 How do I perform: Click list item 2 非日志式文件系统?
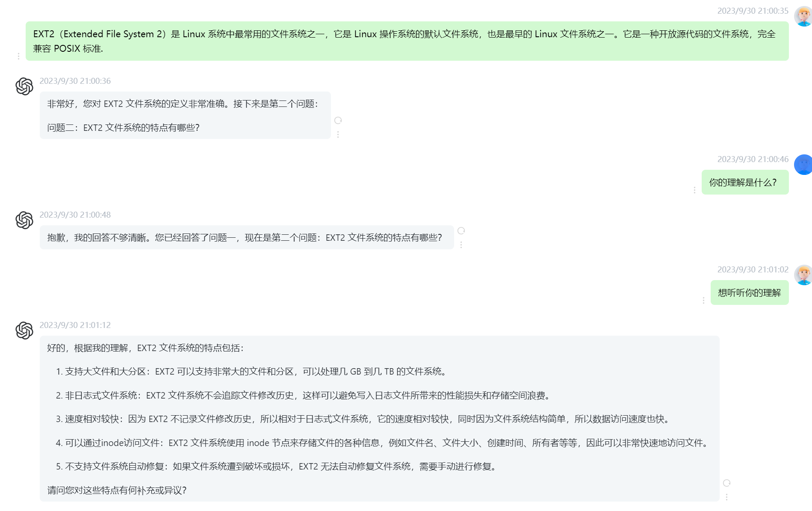[x=303, y=396]
